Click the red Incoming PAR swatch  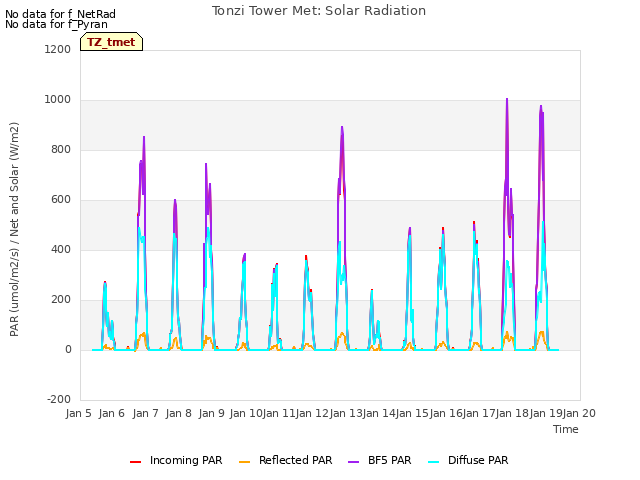point(135,462)
